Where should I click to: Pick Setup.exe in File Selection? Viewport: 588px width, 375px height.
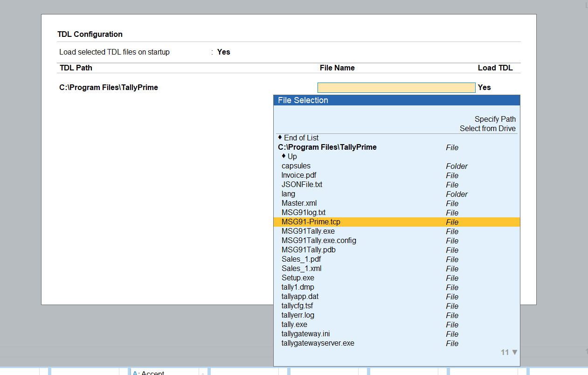pyautogui.click(x=297, y=278)
